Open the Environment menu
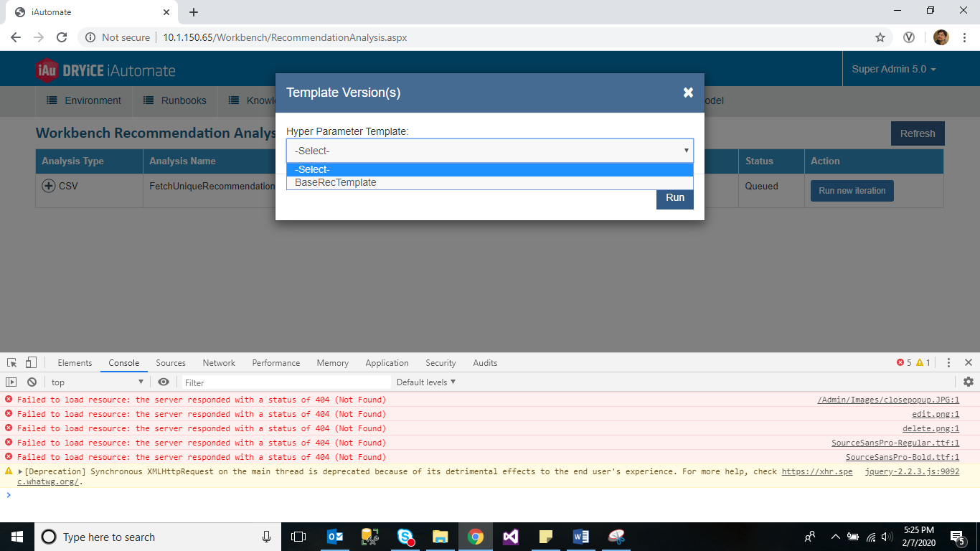The image size is (980, 551). [x=85, y=100]
